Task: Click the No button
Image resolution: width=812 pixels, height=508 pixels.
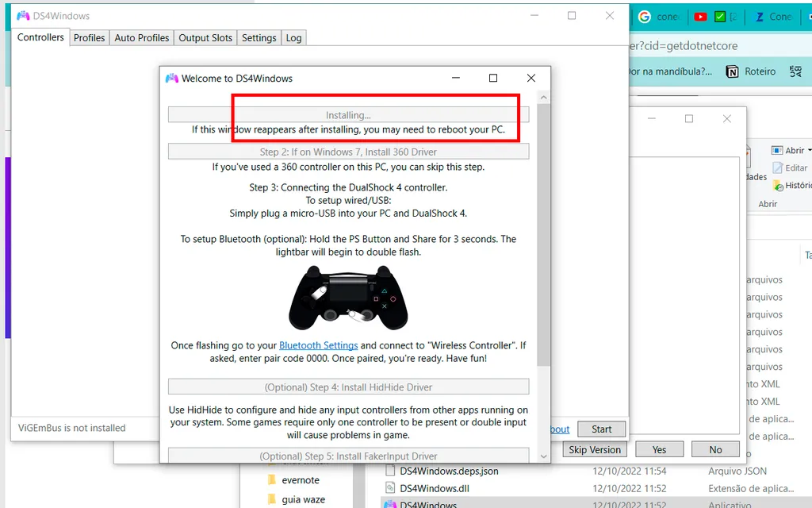Action: click(716, 449)
